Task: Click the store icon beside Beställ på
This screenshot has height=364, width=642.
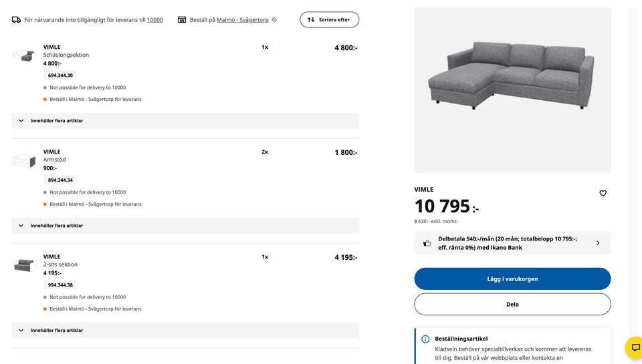Action: [x=182, y=20]
